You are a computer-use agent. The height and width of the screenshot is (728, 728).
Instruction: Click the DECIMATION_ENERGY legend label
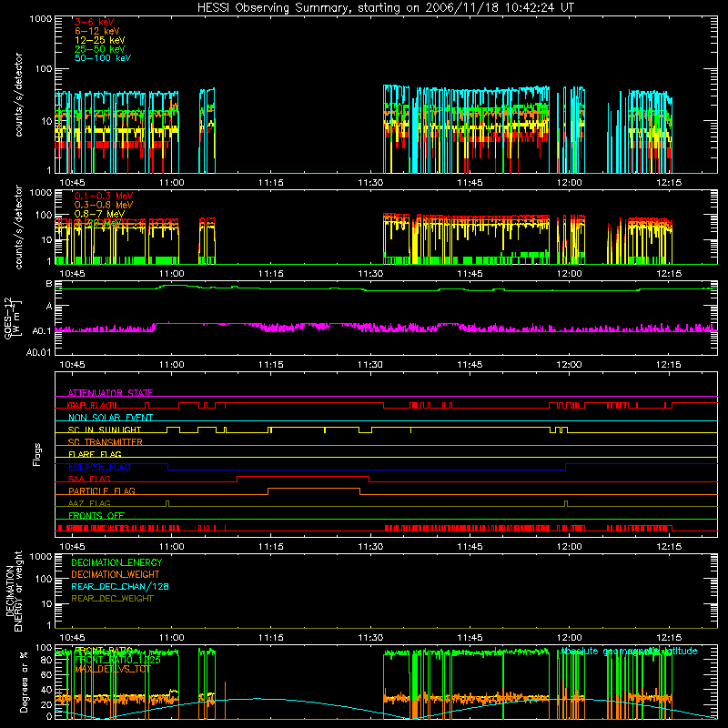[116, 562]
